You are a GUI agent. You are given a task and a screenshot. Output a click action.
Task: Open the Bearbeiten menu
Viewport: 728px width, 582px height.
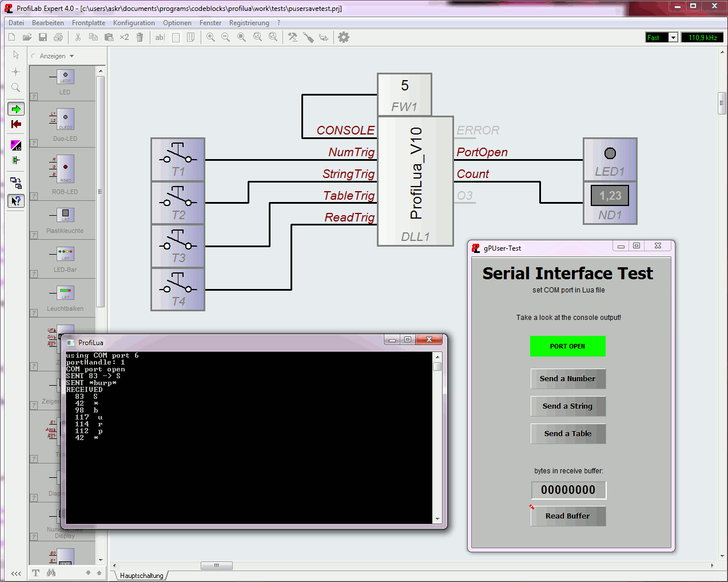point(48,23)
